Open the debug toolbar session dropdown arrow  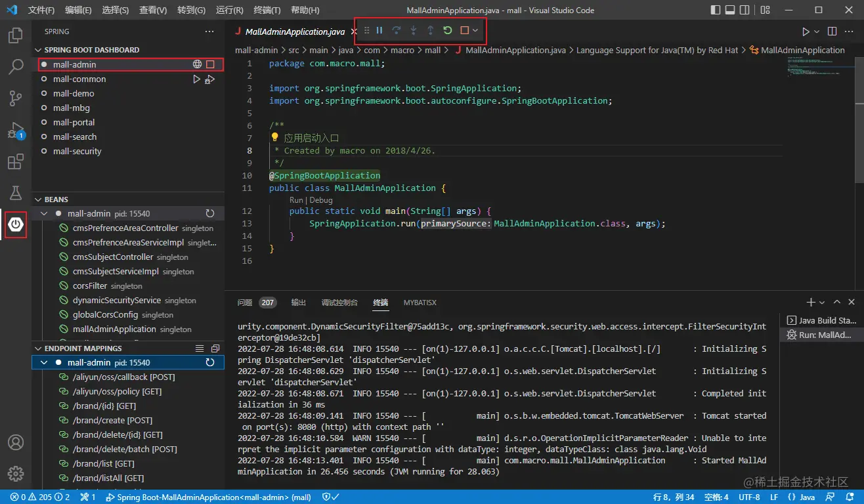[x=475, y=30]
